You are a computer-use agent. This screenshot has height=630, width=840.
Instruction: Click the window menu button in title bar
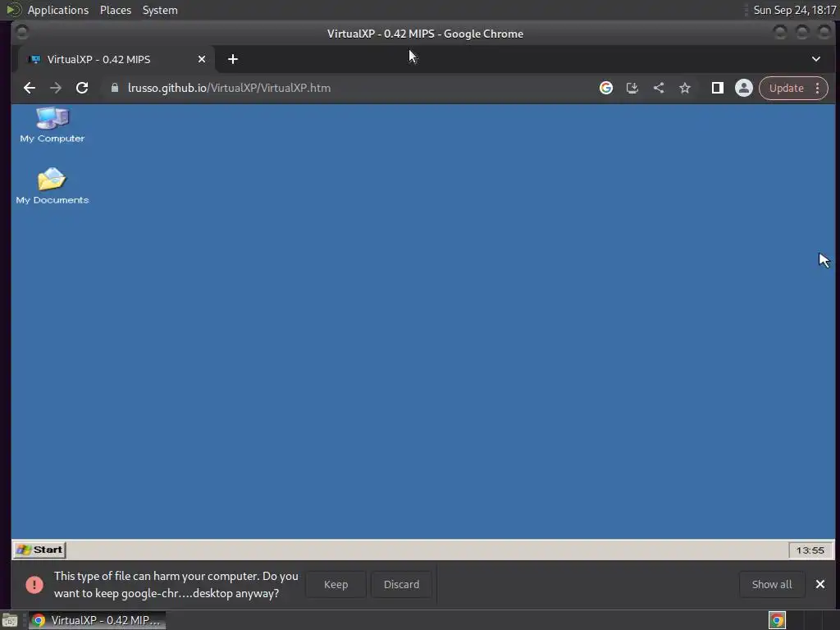pyautogui.click(x=22, y=33)
